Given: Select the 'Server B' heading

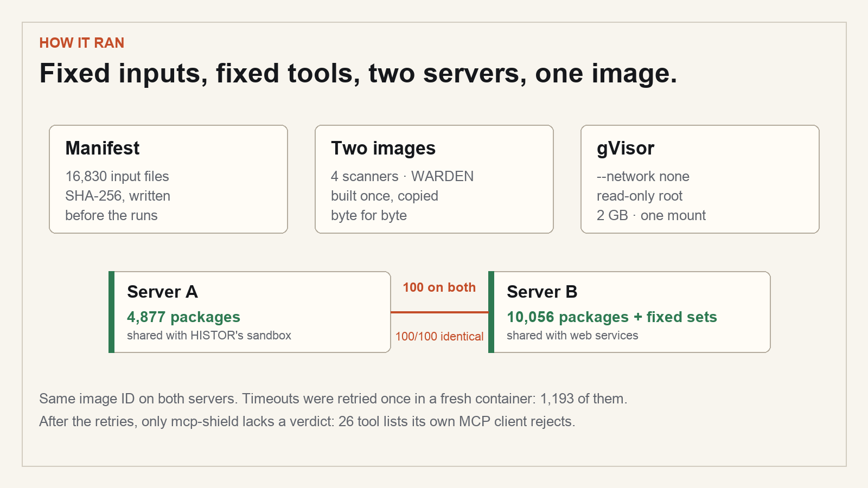Looking at the screenshot, I should coord(542,292).
